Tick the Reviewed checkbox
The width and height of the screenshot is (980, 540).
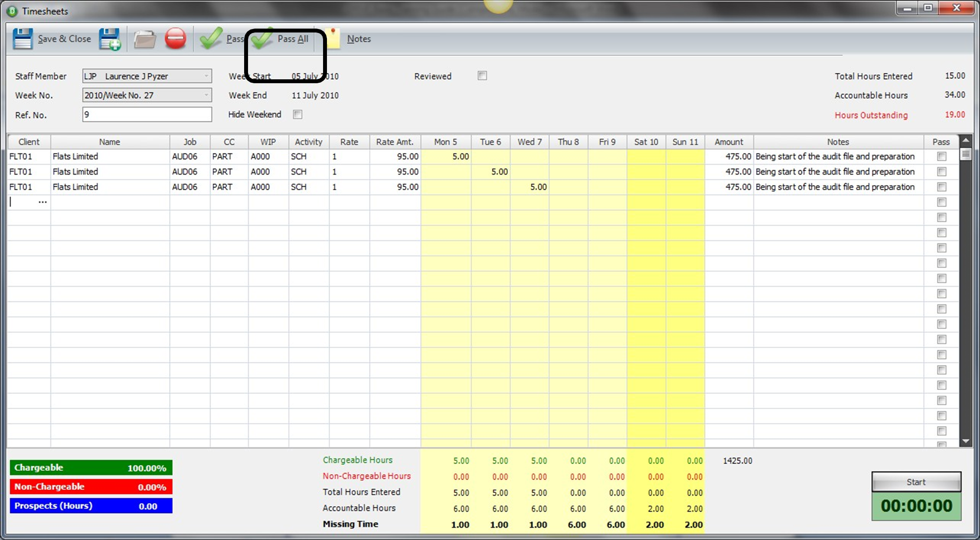(x=482, y=76)
